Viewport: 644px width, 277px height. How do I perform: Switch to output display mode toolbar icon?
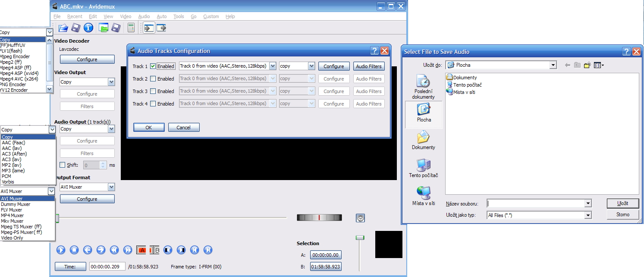click(x=162, y=28)
